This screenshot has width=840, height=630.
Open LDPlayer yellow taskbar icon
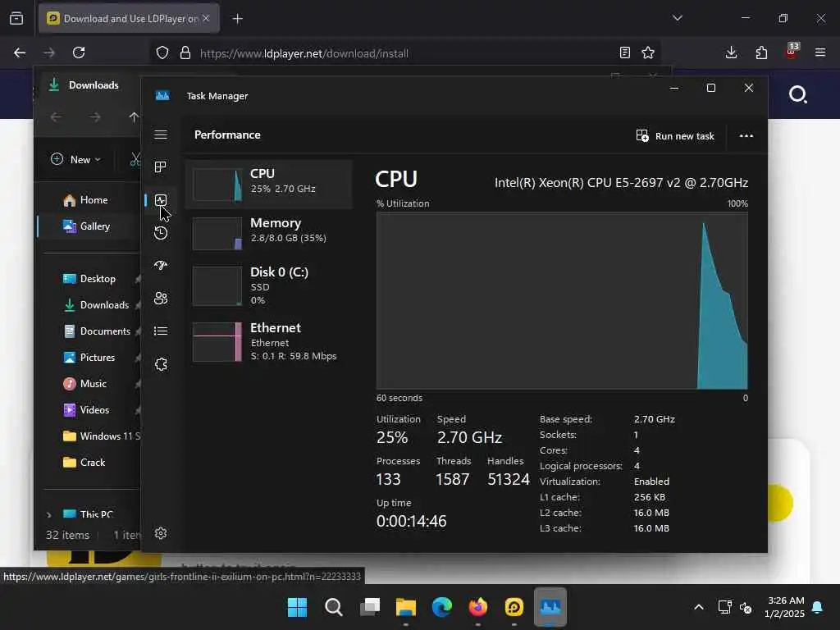click(x=514, y=607)
